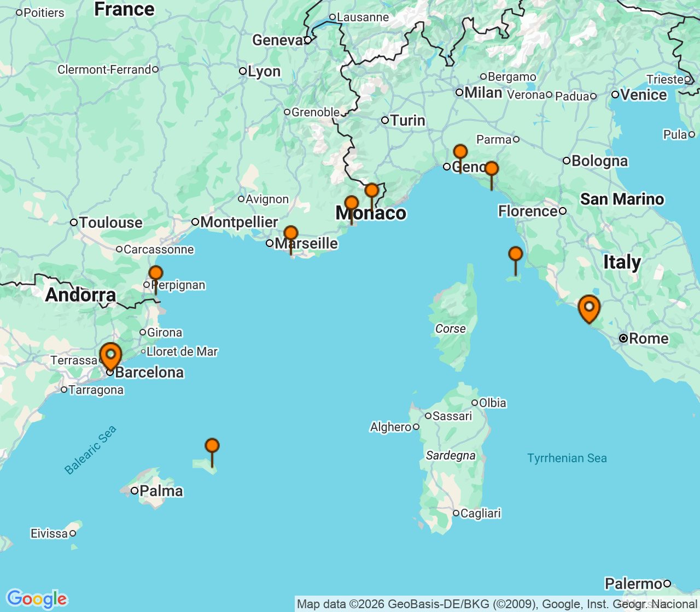This screenshot has height=612, width=700.
Task: Click the Milan city label
Action: click(x=483, y=92)
